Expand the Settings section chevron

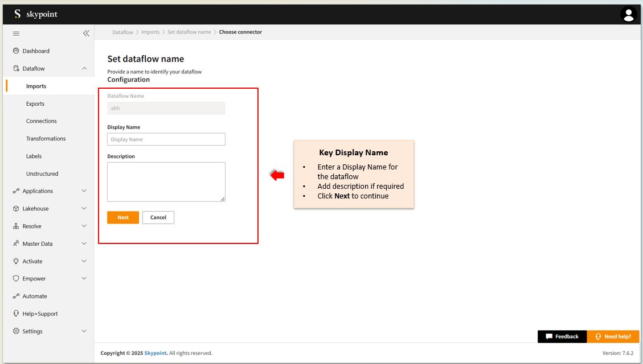[84, 332]
